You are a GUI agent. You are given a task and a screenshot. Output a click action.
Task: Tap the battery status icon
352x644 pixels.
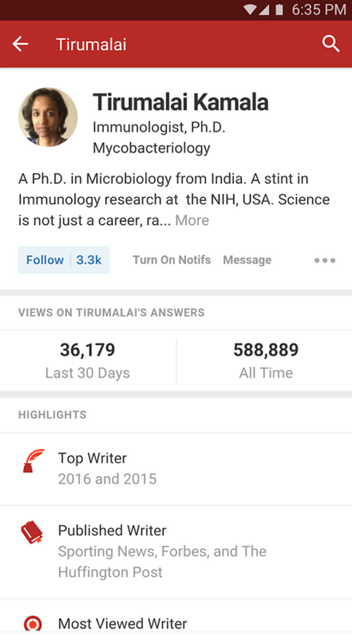(x=279, y=10)
